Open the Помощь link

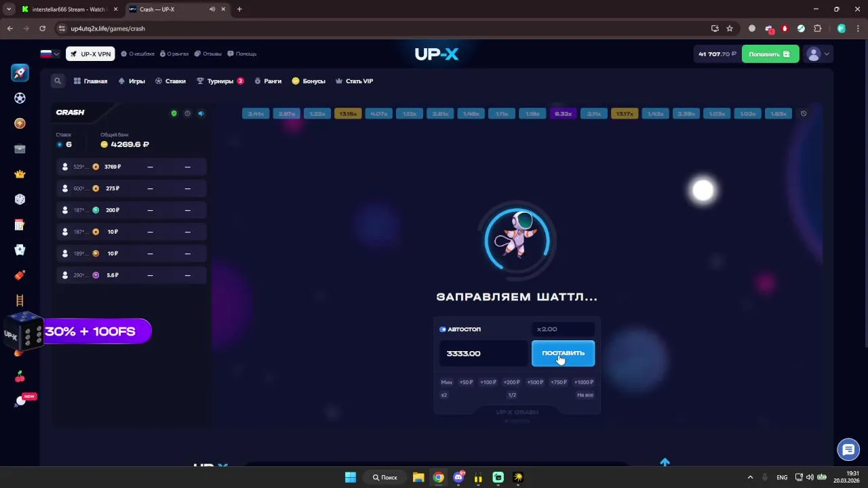click(242, 54)
